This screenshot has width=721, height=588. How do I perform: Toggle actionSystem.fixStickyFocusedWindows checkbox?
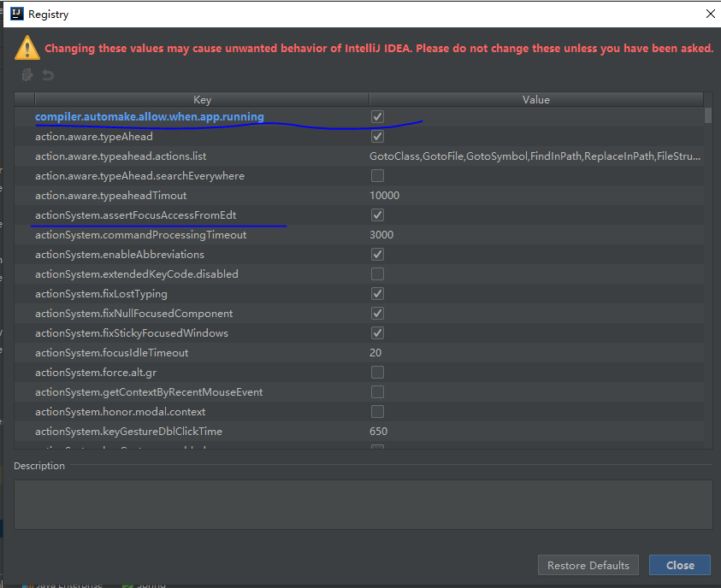coord(377,333)
